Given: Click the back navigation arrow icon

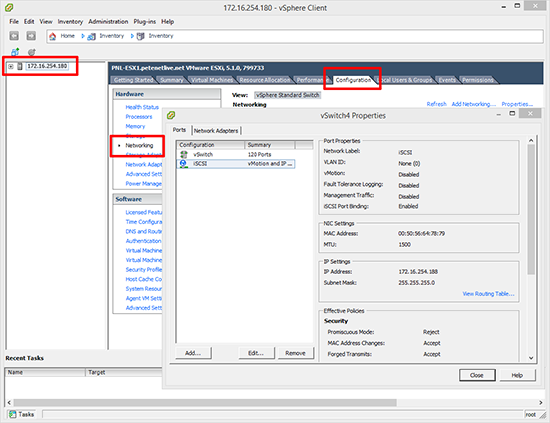Looking at the screenshot, I should point(14,36).
